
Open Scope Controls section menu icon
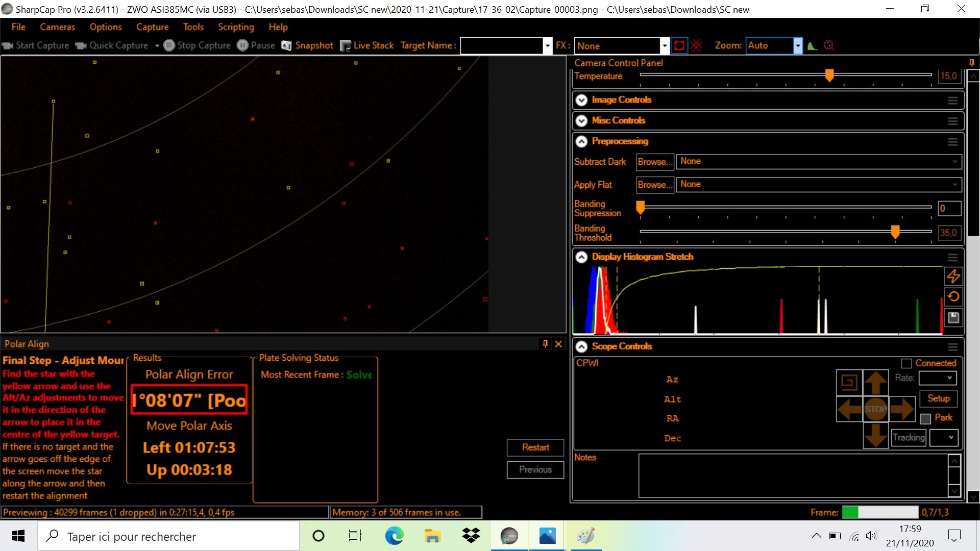pos(952,347)
